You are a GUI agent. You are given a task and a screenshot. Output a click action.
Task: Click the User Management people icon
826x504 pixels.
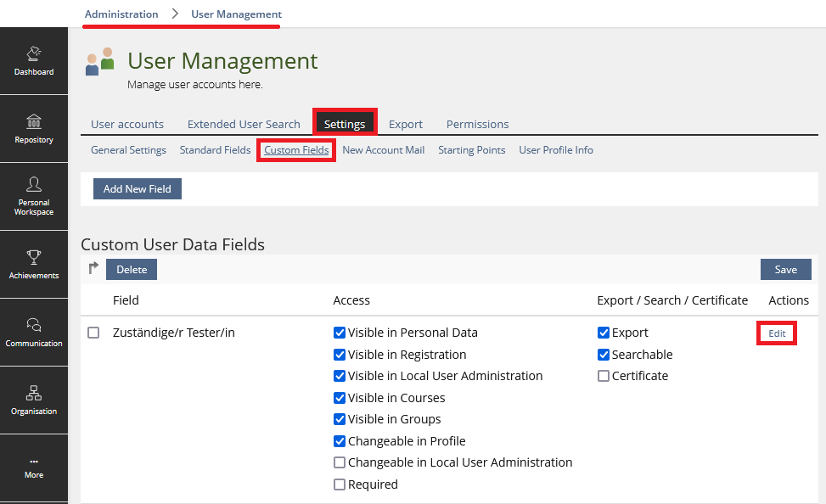tap(100, 62)
